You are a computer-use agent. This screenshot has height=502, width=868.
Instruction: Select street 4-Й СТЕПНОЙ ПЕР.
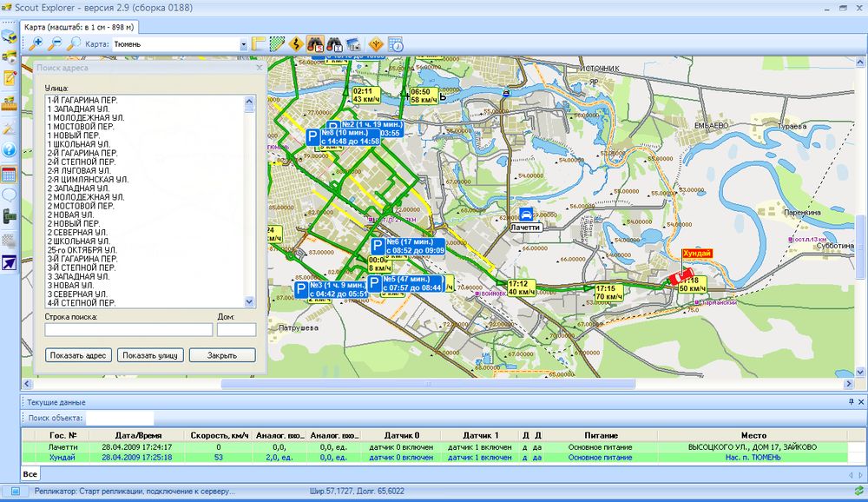[x=82, y=303]
